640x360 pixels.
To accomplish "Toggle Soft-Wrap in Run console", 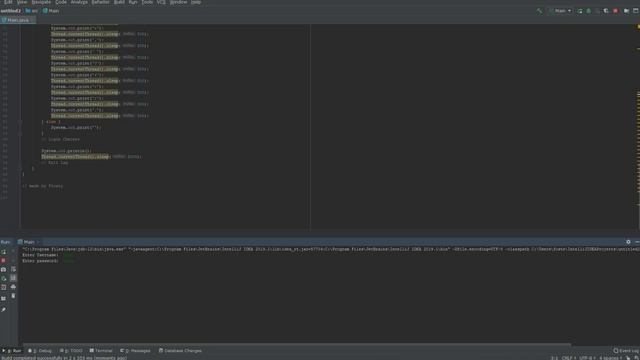I will pyautogui.click(x=13, y=269).
